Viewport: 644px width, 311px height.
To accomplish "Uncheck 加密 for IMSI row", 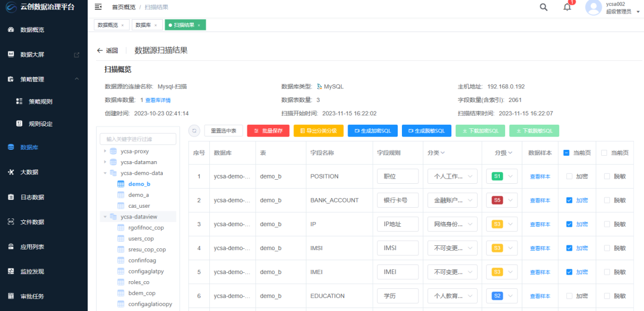I will pyautogui.click(x=569, y=248).
